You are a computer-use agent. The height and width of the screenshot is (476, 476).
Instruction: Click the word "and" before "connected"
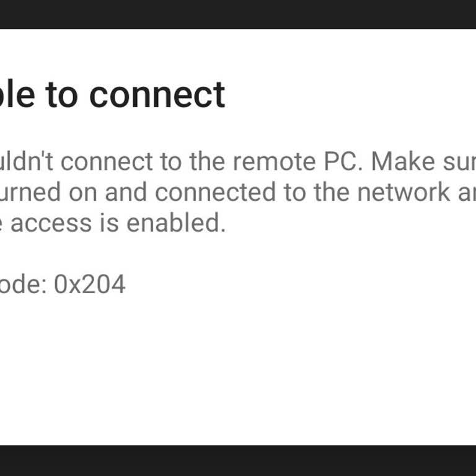[x=126, y=192]
